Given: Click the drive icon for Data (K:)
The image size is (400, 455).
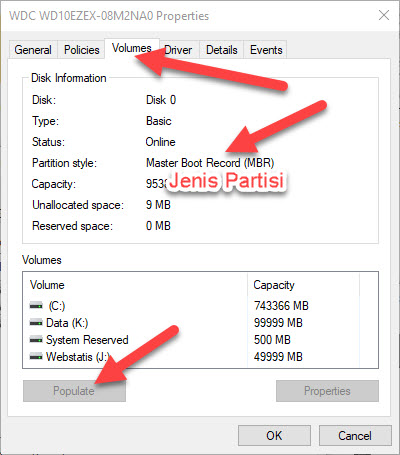Looking at the screenshot, I should (x=36, y=322).
